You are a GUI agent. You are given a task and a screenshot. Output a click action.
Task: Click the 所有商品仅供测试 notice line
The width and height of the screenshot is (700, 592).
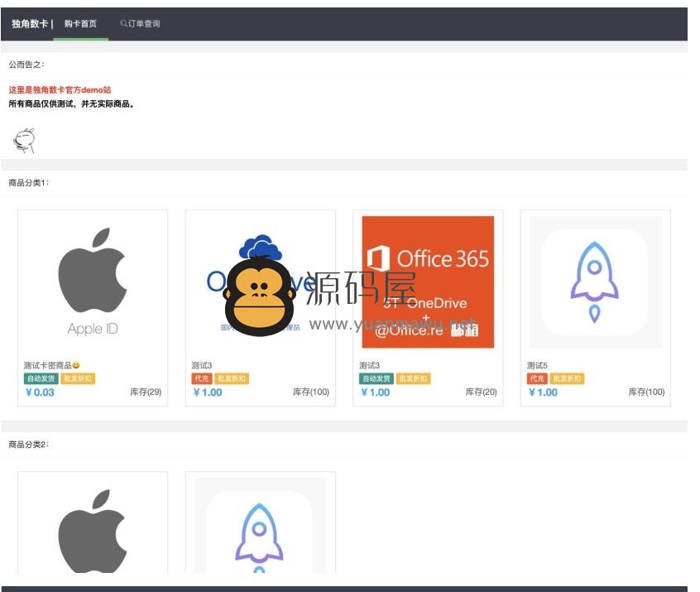tap(71, 104)
